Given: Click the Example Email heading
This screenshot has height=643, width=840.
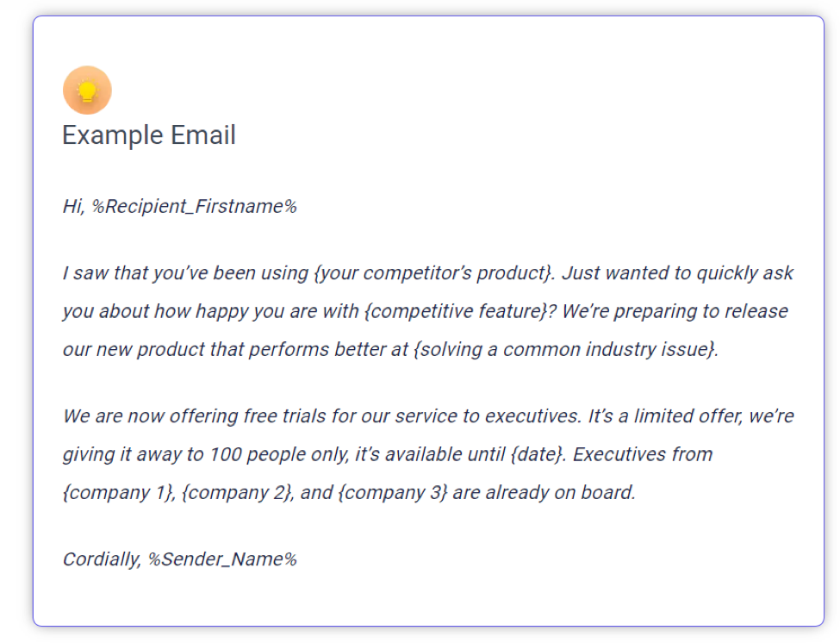Looking at the screenshot, I should [149, 135].
